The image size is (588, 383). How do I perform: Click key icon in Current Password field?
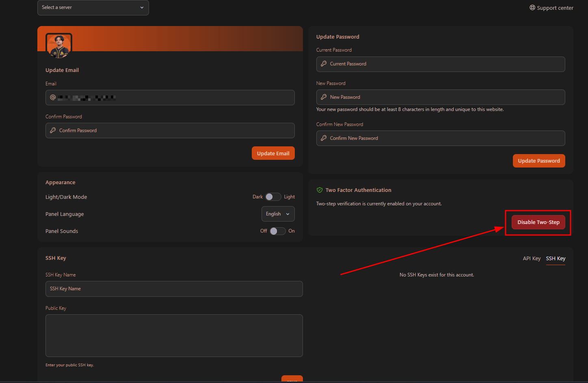coord(324,64)
